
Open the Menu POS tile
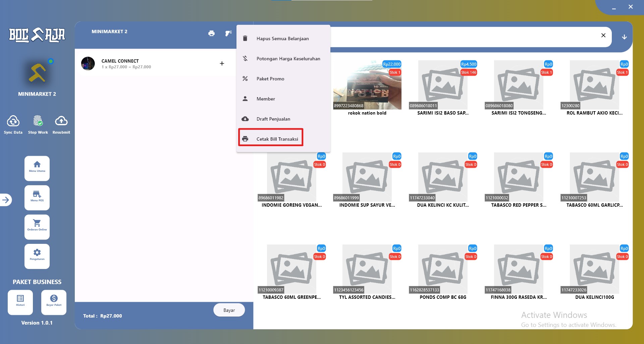click(37, 198)
